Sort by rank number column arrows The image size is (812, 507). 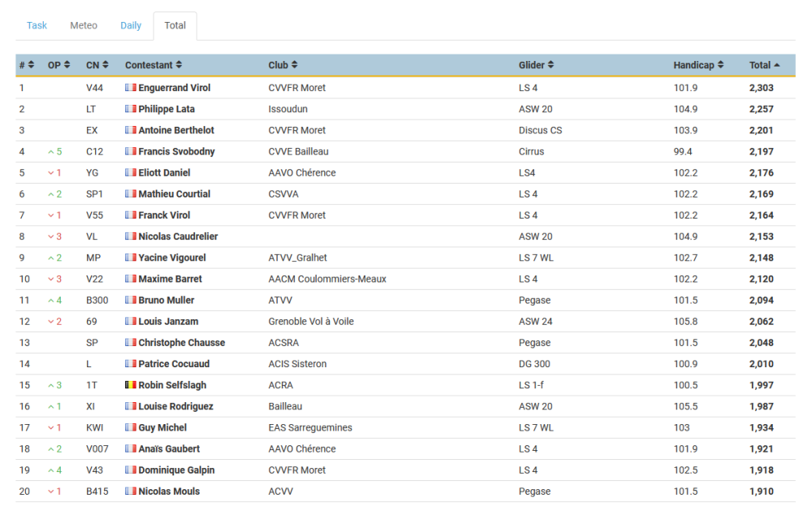31,65
